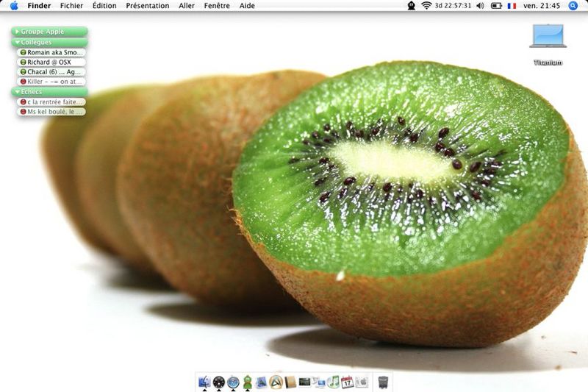Open Address Book brown book in Dock

coord(290,382)
